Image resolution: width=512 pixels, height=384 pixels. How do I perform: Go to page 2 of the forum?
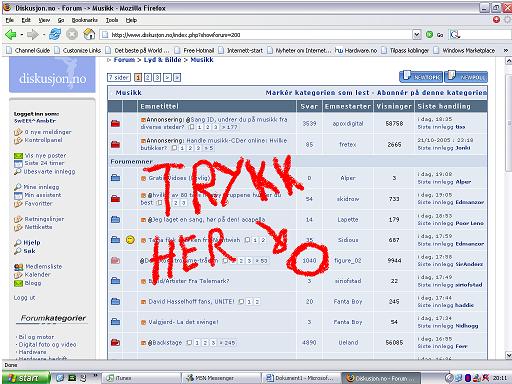pyautogui.click(x=148, y=77)
